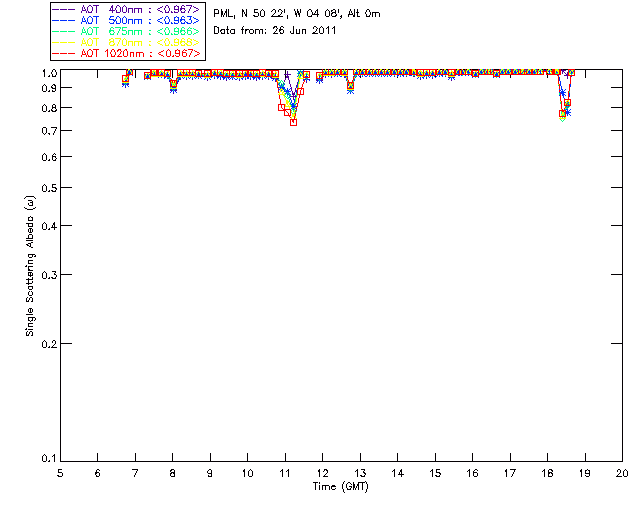Click the x-axis label 10

tap(247, 474)
